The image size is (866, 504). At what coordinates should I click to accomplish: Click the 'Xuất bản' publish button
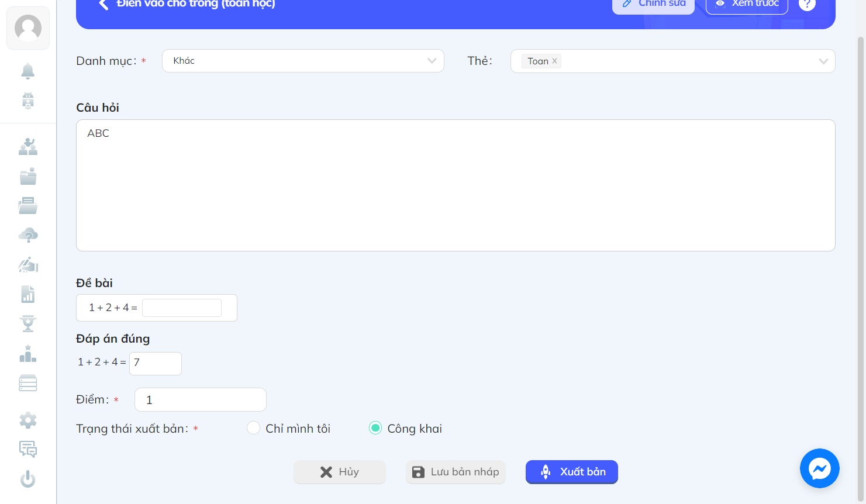pyautogui.click(x=572, y=472)
